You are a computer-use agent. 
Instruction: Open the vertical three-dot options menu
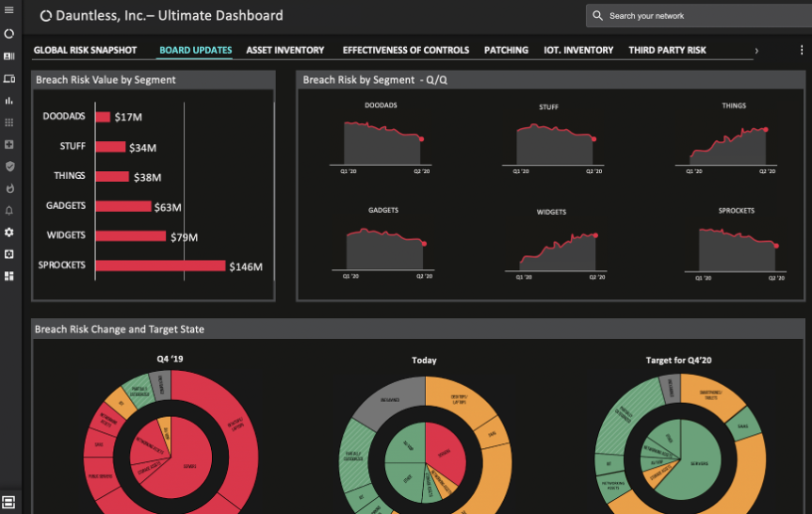[x=802, y=50]
